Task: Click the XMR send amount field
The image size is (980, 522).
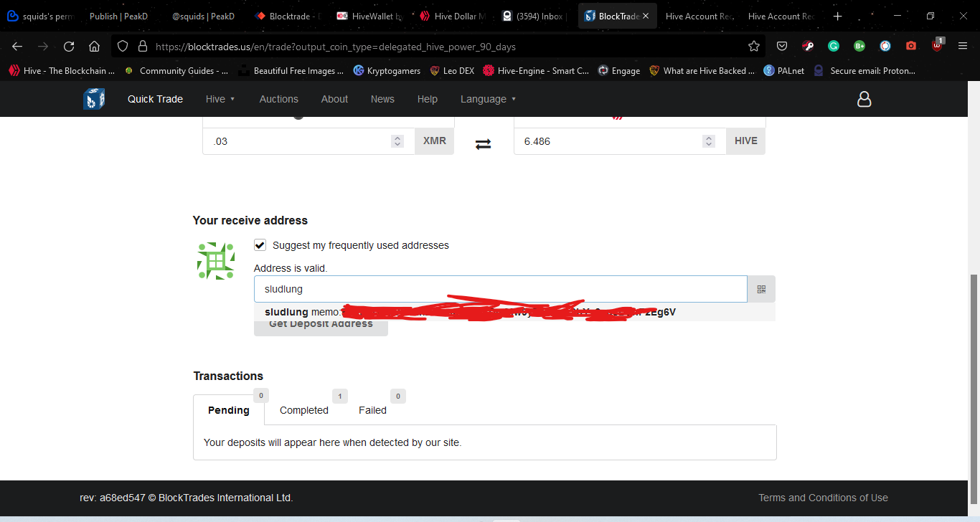Action: [x=308, y=141]
